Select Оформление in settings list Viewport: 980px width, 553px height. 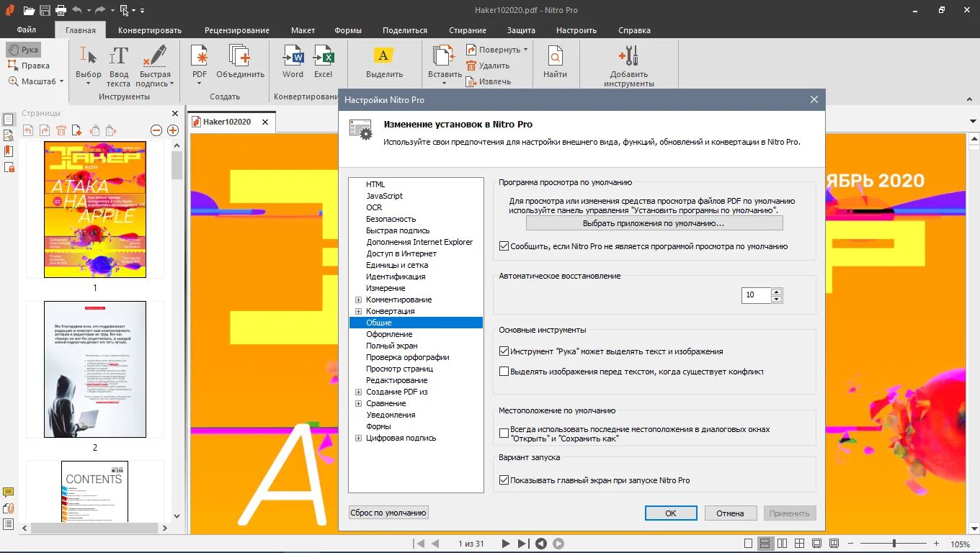pos(389,334)
